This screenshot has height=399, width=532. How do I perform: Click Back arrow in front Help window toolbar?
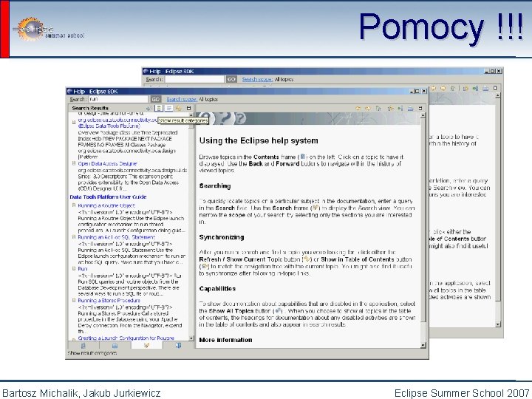point(358,108)
